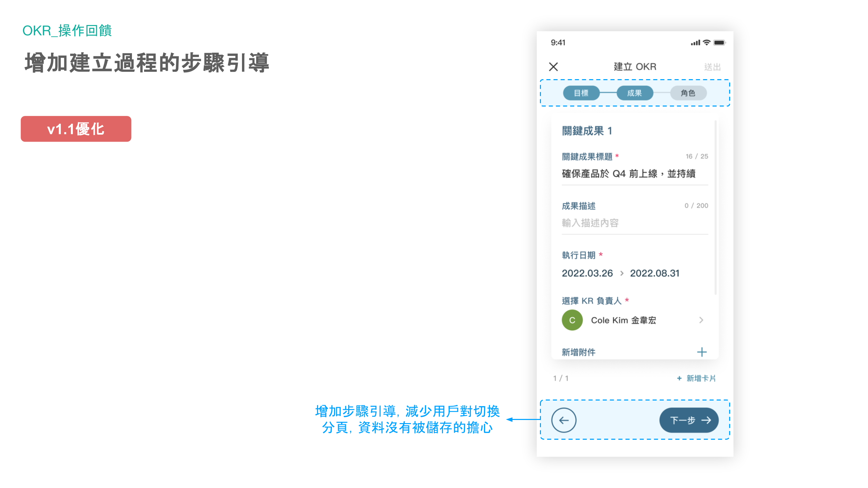Pick the end date 2022.08.31
The width and height of the screenshot is (868, 488).
655,274
